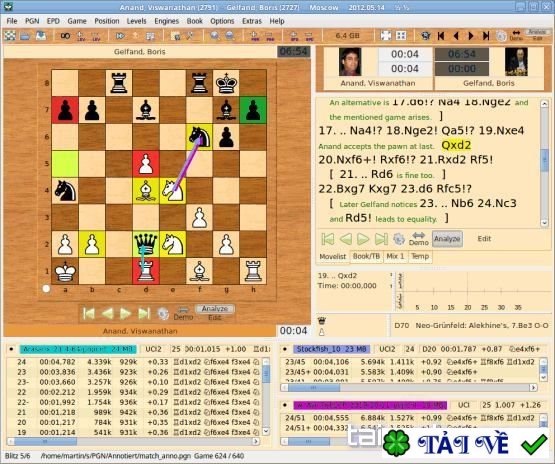Image resolution: width=555 pixels, height=464 pixels.
Task: Toggle infinite analysis infinity icon
Action: tap(65, 36)
